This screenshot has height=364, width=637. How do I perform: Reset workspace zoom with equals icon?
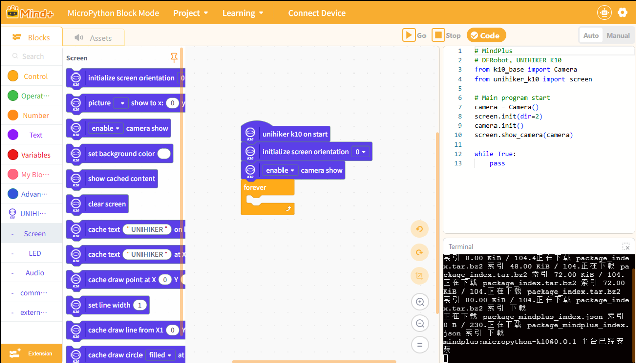pyautogui.click(x=419, y=345)
